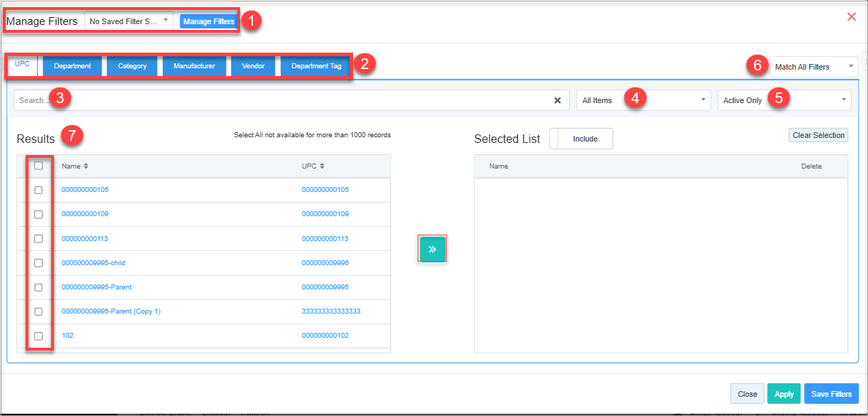Sort results by the UPC column arrows
Screen dimensions: 868x416
[322, 166]
